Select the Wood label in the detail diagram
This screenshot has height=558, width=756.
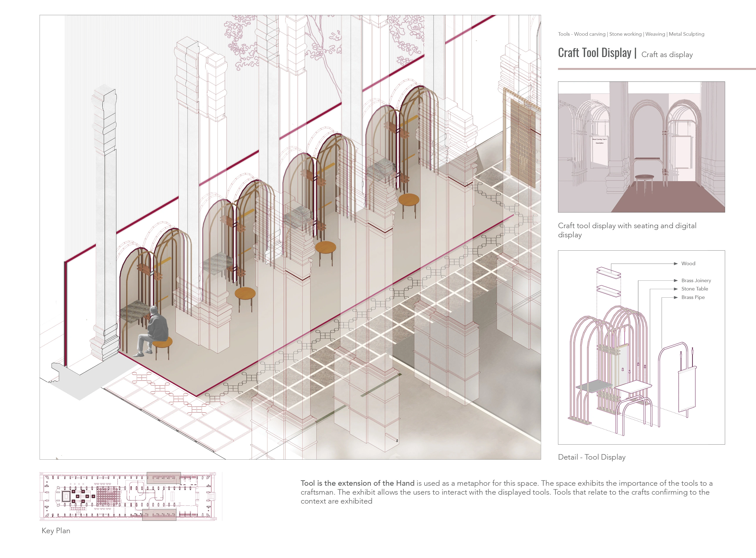coord(688,263)
